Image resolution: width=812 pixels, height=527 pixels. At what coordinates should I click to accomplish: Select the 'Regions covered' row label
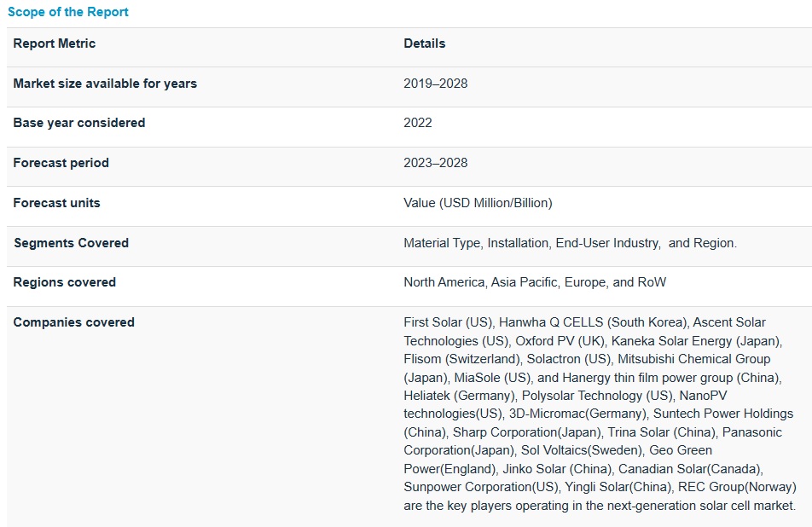pyautogui.click(x=65, y=282)
